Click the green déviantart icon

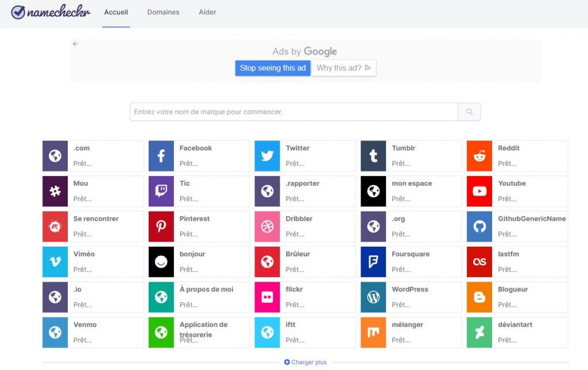(479, 333)
